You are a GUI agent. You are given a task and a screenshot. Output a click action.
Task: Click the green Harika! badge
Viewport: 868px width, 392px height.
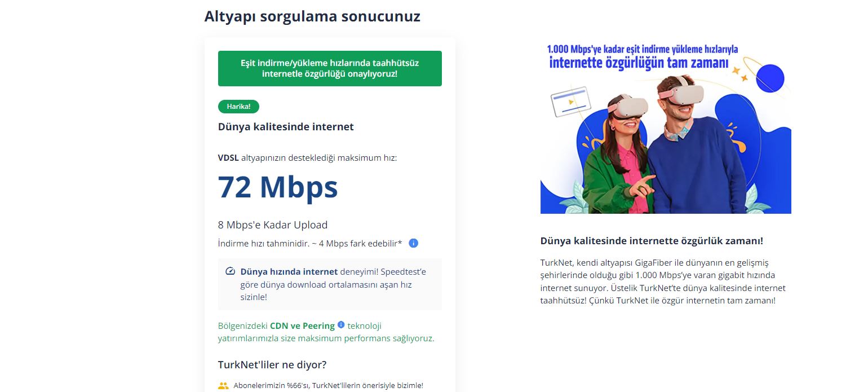(238, 106)
